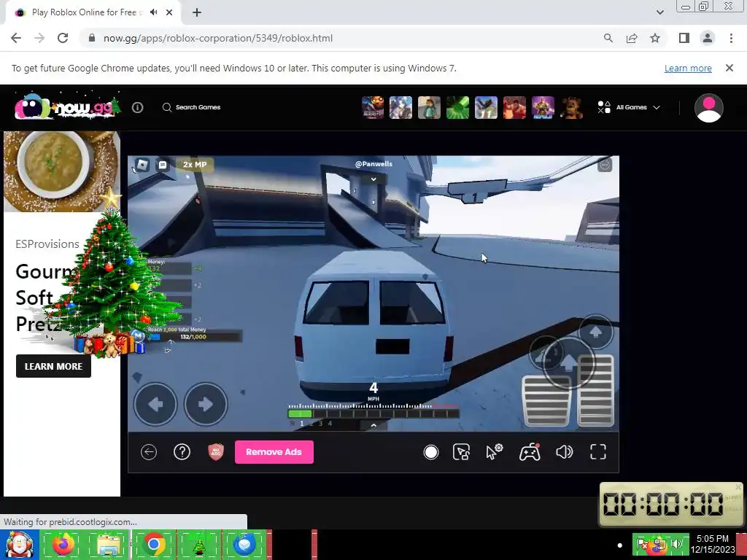Toggle the player sound icon

564,452
